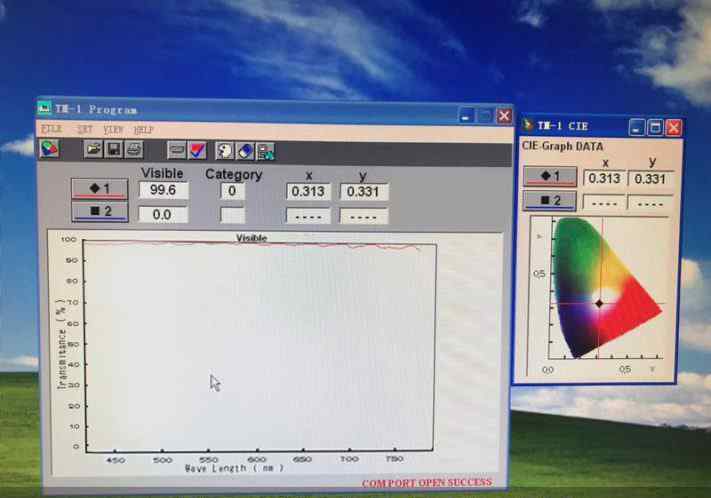Click the eraser clear-data toolbar icon
Screen dimensions: 711x498
(245, 151)
